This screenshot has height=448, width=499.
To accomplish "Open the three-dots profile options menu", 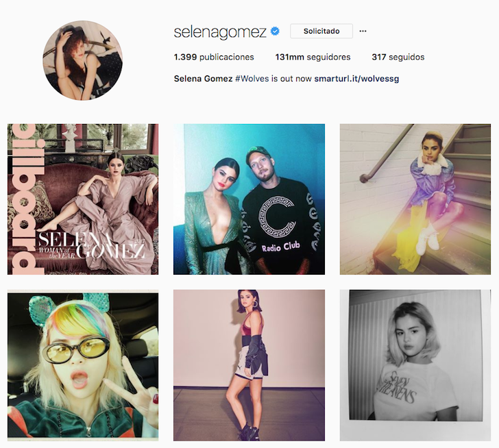I will (x=363, y=31).
